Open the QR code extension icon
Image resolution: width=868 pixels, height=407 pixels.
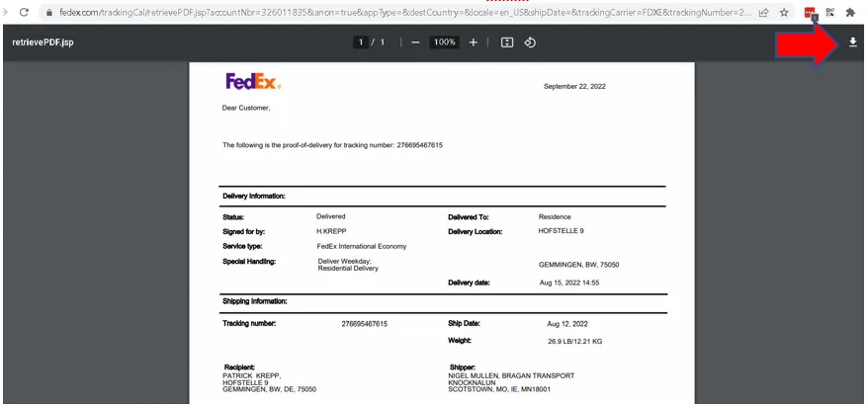coord(829,12)
